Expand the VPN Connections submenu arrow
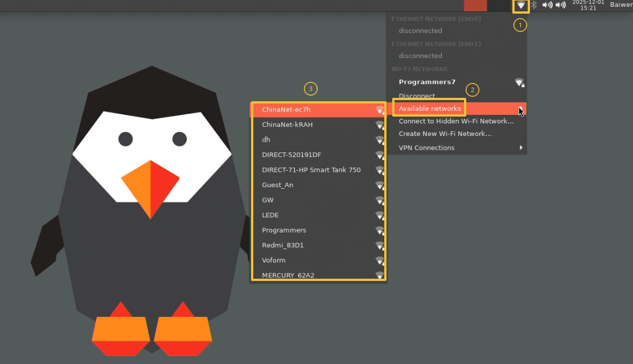This screenshot has height=364, width=633. (x=521, y=148)
